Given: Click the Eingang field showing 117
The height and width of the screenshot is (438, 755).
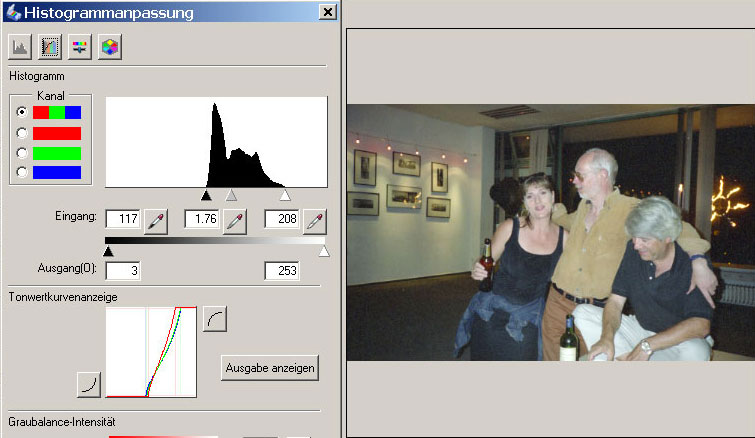Looking at the screenshot, I should tap(123, 219).
